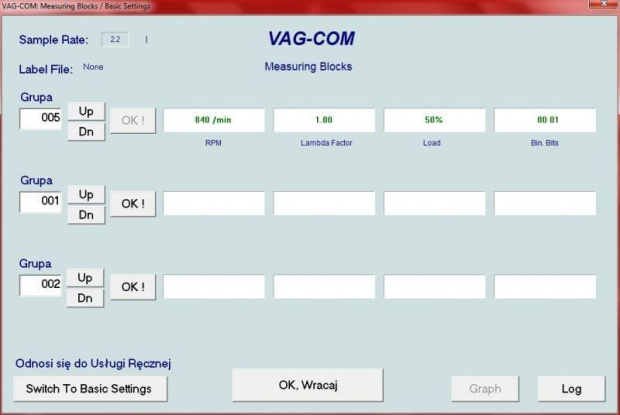620x415 pixels.
Task: Click the RPM label
Action: pyautogui.click(x=213, y=143)
